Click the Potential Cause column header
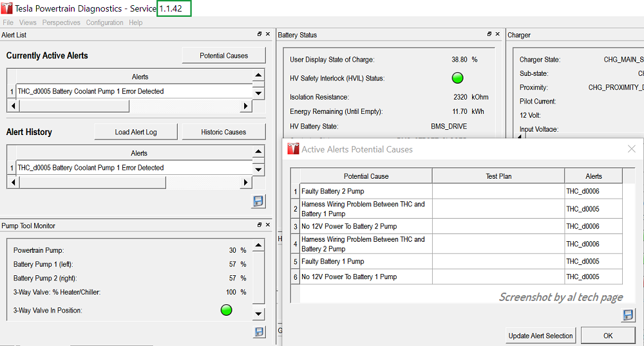This screenshot has width=644, height=346. coord(366,176)
